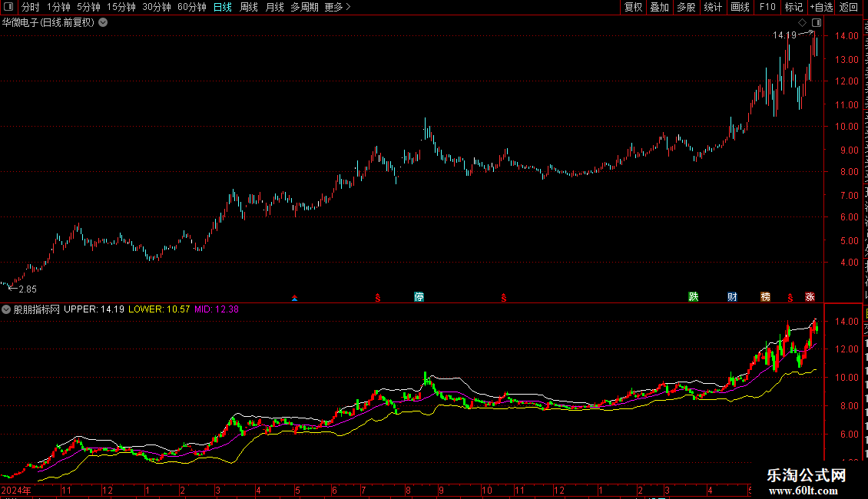Click the S marker between 榜 and 涨
This screenshot has width=868, height=499.
pyautogui.click(x=790, y=298)
